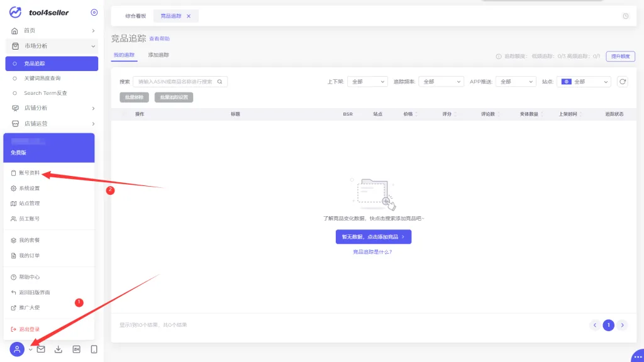Open the 首页 home icon
644x362 pixels.
tap(15, 31)
